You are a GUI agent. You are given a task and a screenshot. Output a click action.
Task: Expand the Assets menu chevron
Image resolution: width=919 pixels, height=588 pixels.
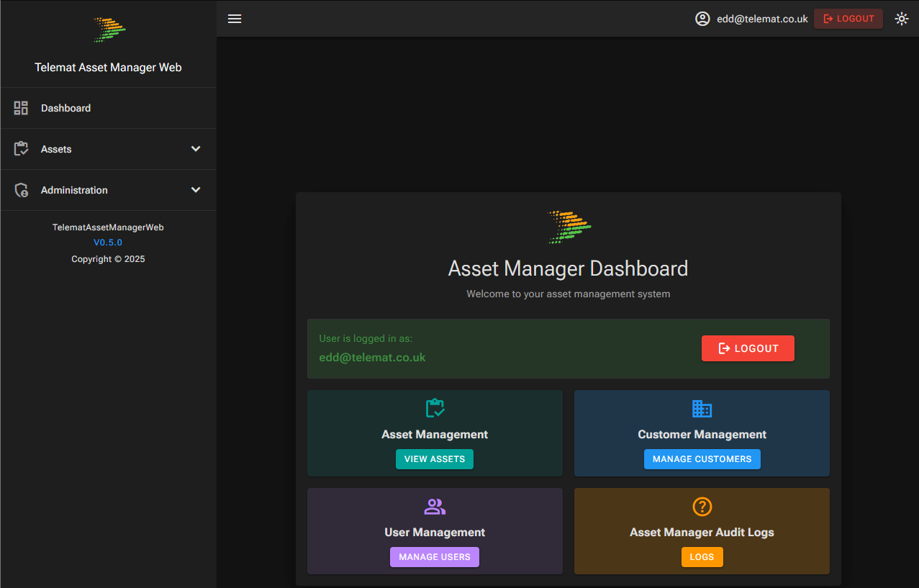(x=195, y=148)
